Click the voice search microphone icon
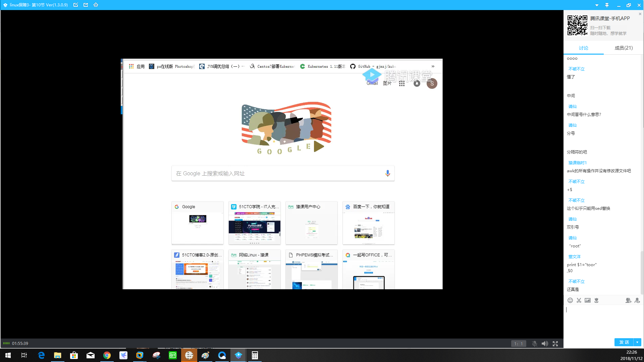The height and width of the screenshot is (362, 644). tap(387, 173)
